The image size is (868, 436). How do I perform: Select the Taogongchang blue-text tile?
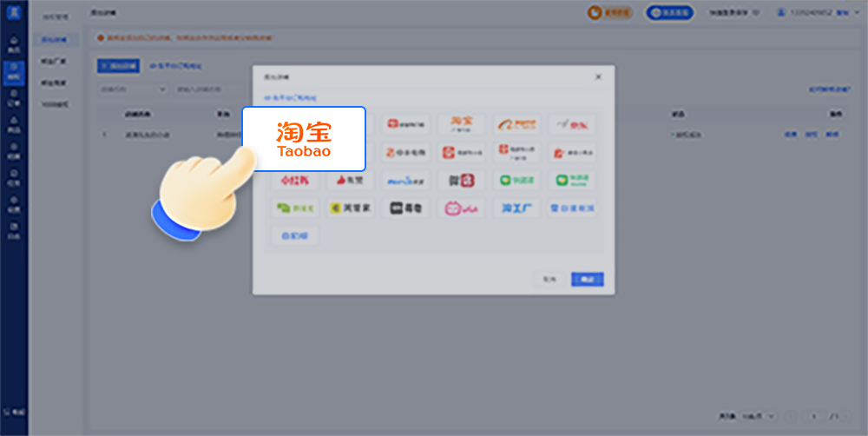(x=516, y=208)
